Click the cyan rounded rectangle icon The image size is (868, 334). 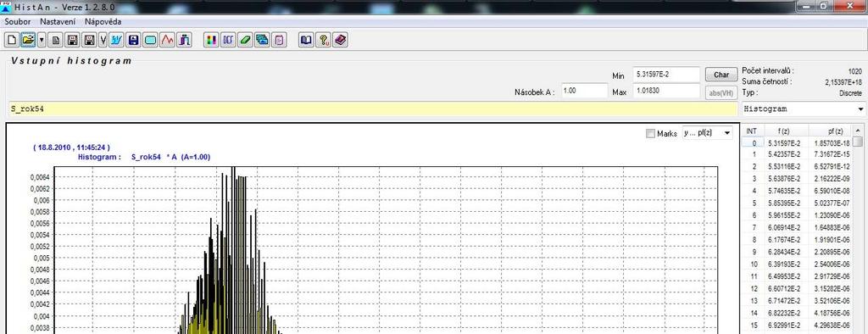pyautogui.click(x=150, y=40)
